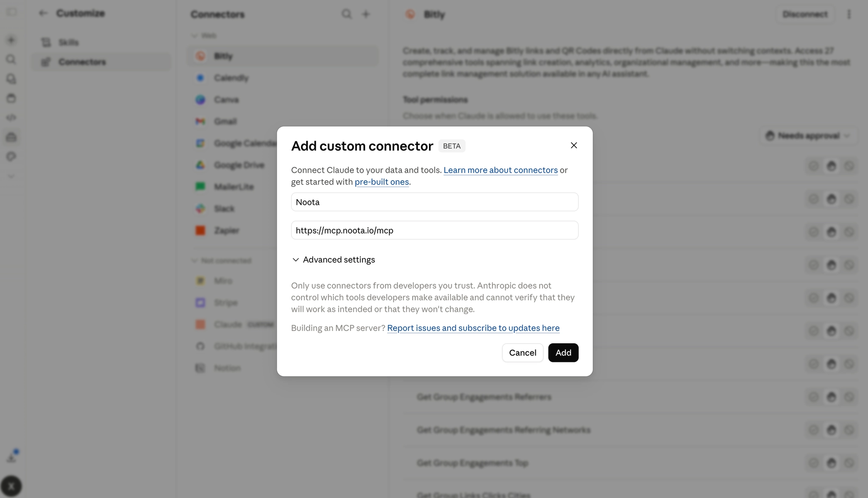Viewport: 868px width, 498px height.
Task: Disconnect the Bitly connector
Action: tap(805, 14)
